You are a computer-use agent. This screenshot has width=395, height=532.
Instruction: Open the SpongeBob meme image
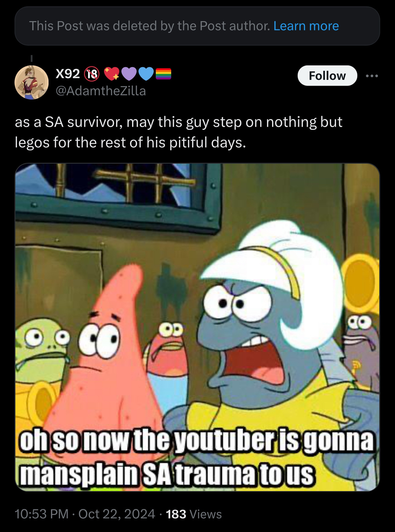(197, 327)
